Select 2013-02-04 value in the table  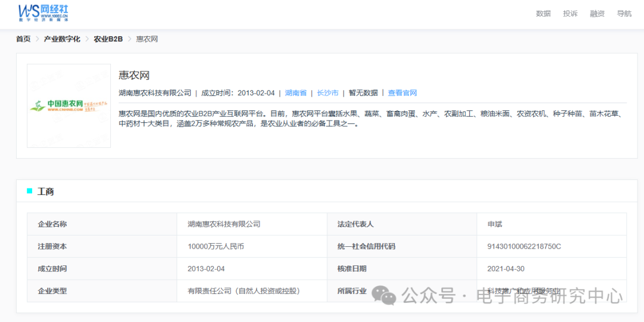[x=206, y=268]
